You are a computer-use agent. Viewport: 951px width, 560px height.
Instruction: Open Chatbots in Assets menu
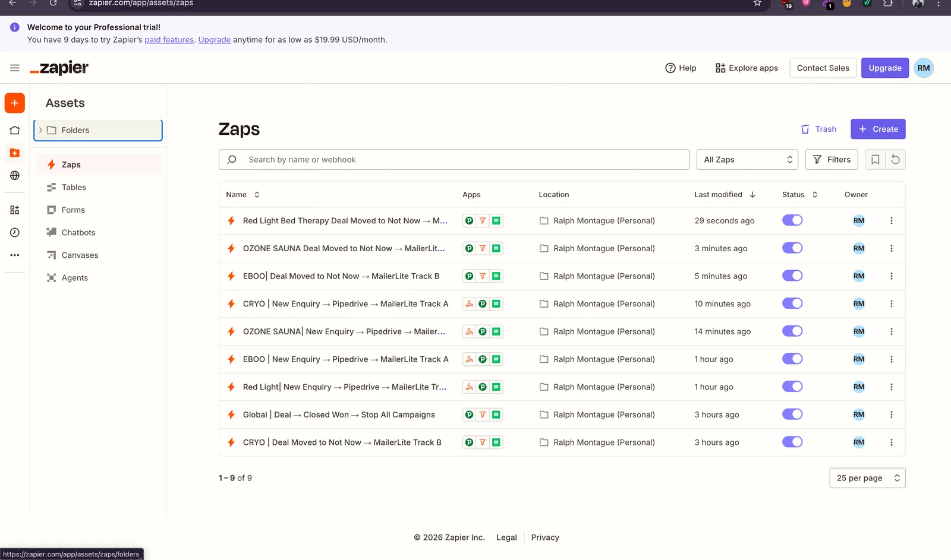[x=78, y=232]
